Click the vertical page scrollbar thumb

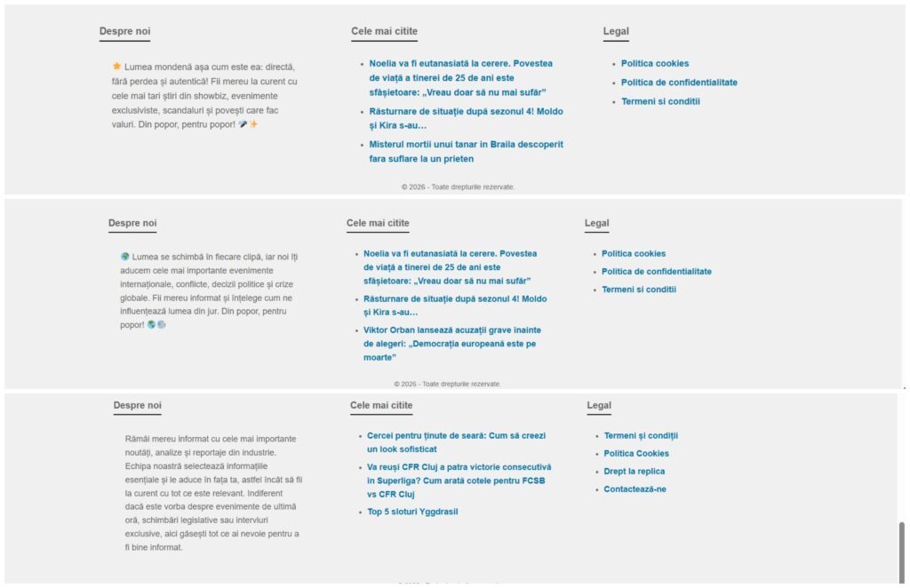pos(902,551)
